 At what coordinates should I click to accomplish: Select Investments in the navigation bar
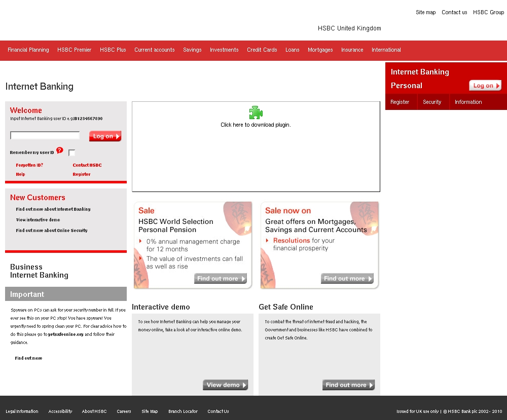[x=224, y=50]
